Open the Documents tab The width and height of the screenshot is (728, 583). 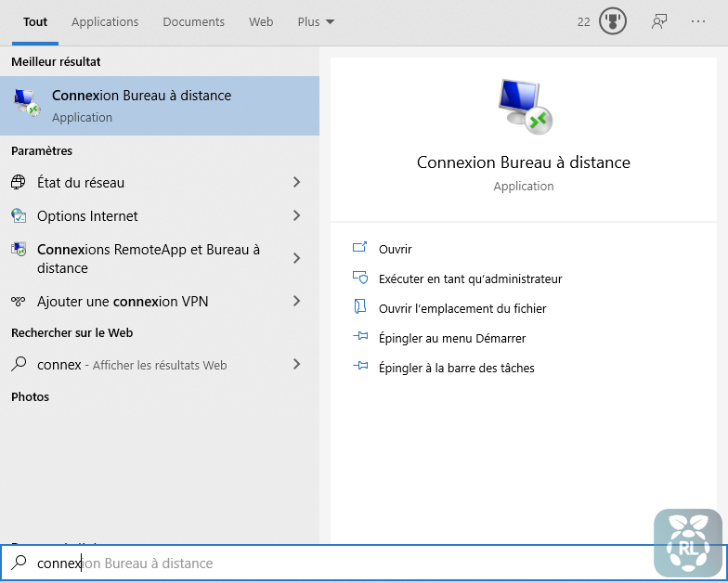click(193, 22)
